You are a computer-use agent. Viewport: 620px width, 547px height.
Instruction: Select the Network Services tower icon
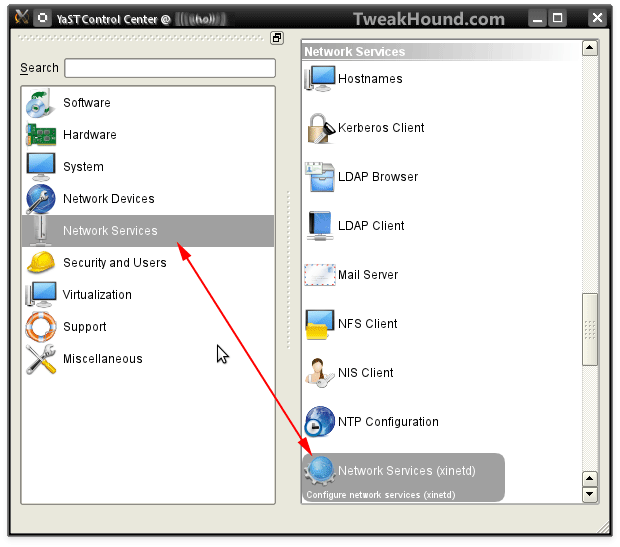(41, 231)
